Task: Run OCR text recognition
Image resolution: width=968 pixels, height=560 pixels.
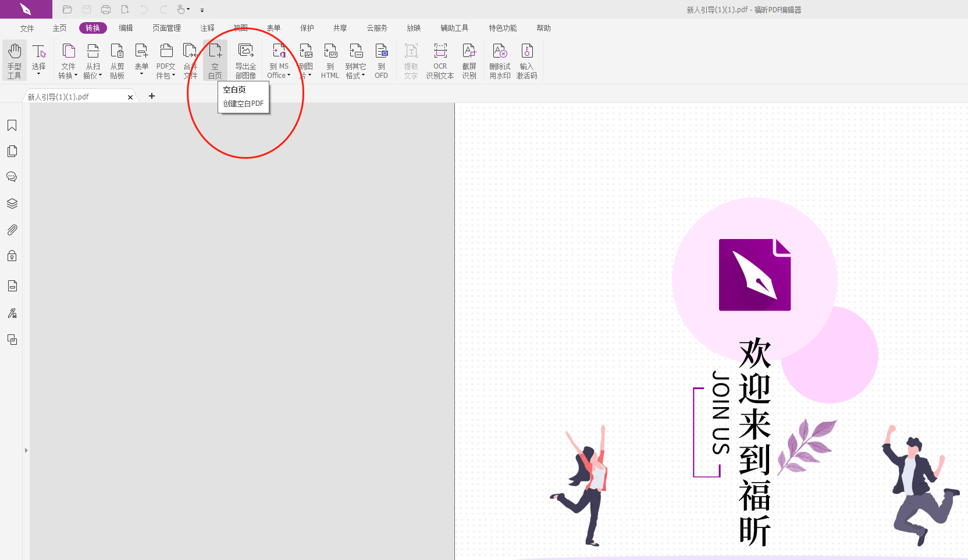Action: click(440, 60)
